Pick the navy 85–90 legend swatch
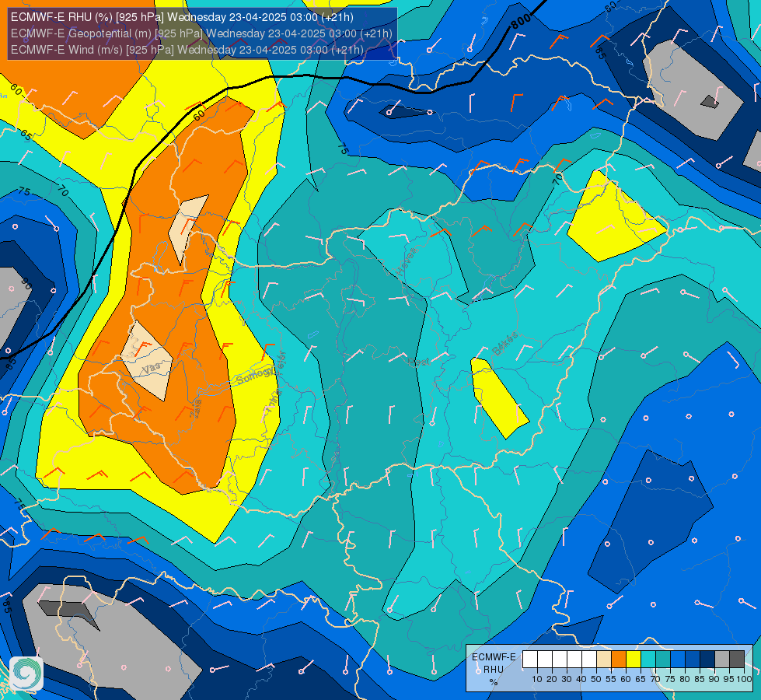Viewport: 761px width, 700px height. 707,660
